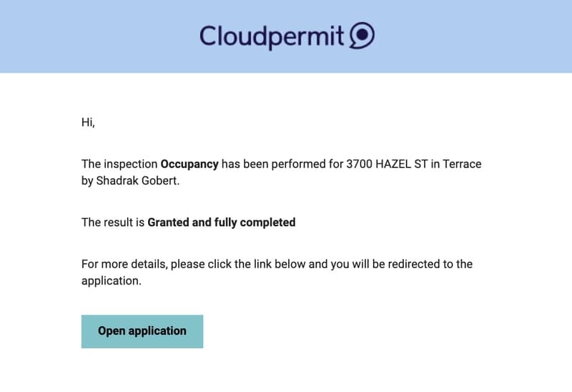The height and width of the screenshot is (392, 572).
Task: Click the Hi, greeting text
Action: [88, 122]
